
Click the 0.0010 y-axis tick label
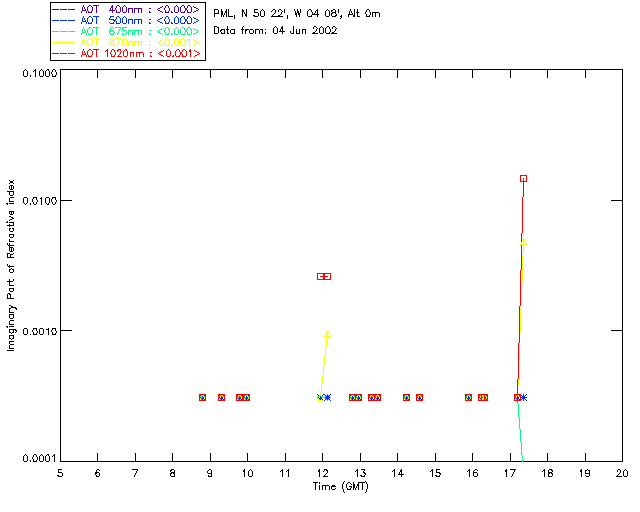click(x=39, y=331)
